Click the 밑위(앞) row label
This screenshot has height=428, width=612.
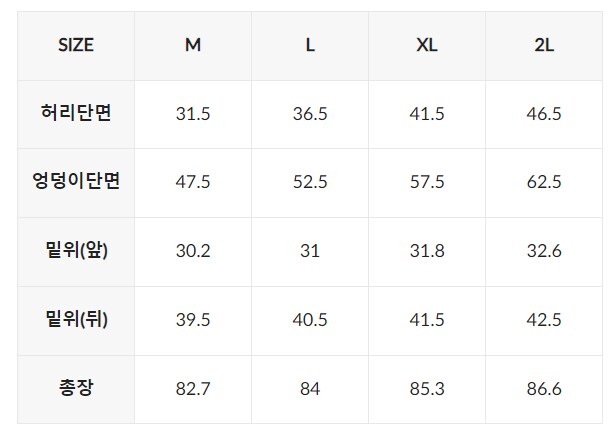[76, 250]
